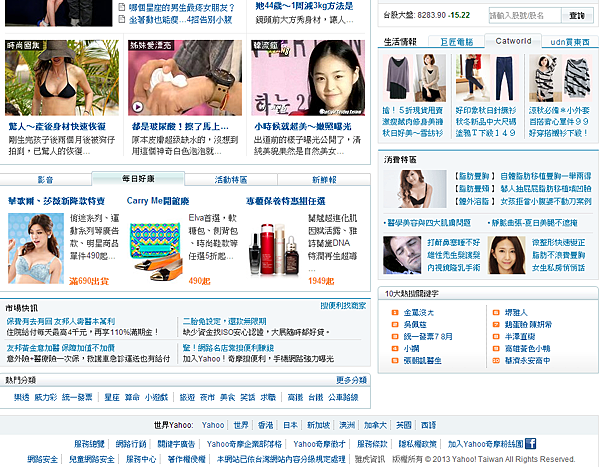
Task: Open the Korean girl 韓流瘋 thumbnail
Action: 308,78
